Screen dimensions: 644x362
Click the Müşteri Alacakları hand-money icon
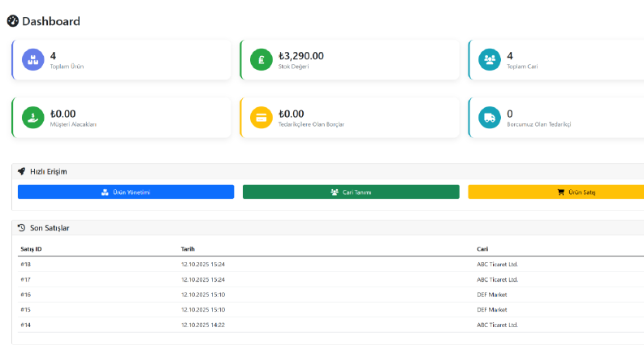(32, 118)
